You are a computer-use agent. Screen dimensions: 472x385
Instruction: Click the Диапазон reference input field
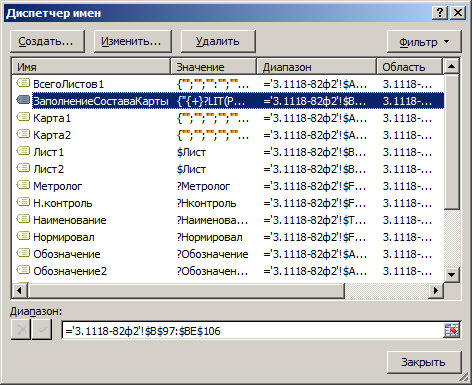click(x=253, y=331)
